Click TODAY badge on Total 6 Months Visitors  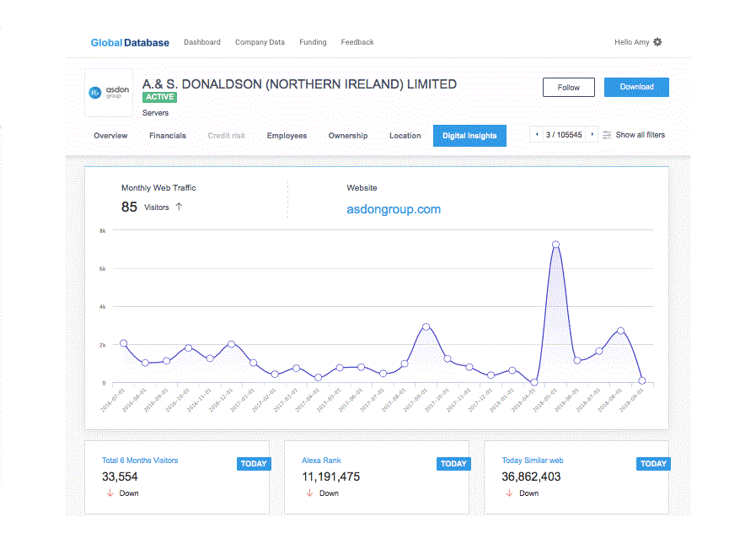tap(254, 464)
